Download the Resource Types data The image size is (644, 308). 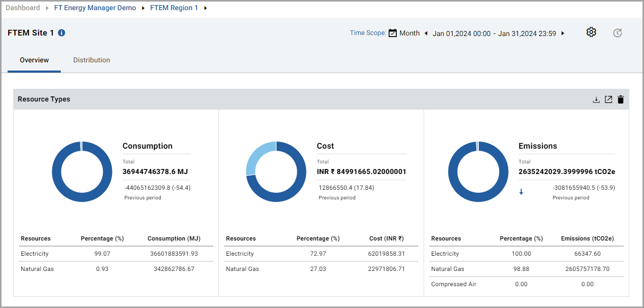tap(596, 99)
